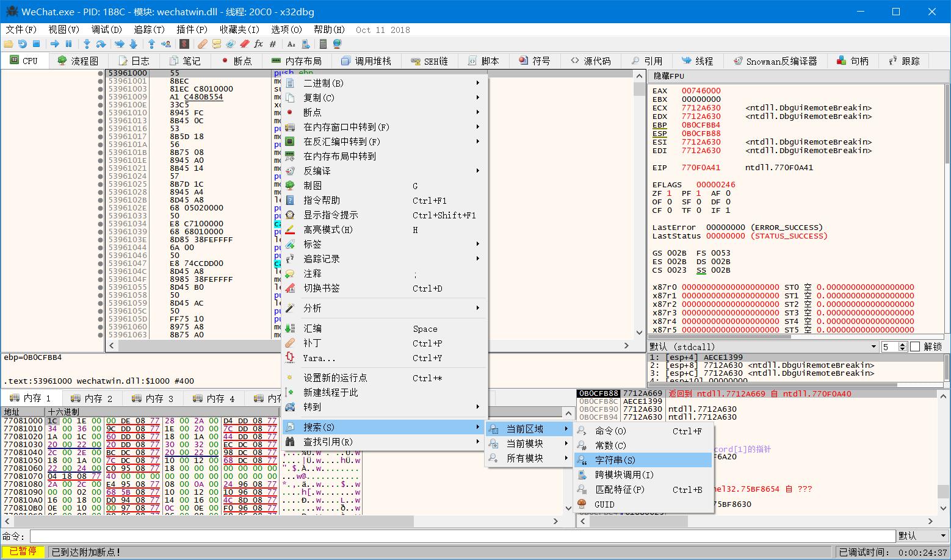
Task: Switch to the 内存布局 tab
Action: (x=297, y=61)
